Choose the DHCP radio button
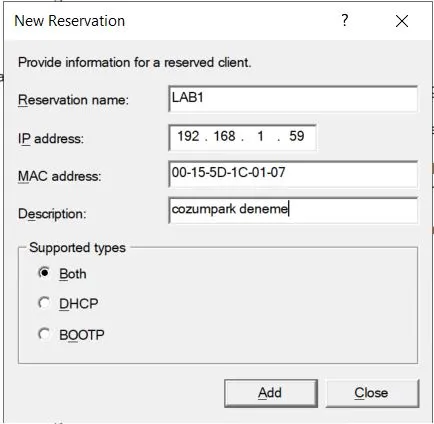The image size is (434, 424). click(x=44, y=303)
